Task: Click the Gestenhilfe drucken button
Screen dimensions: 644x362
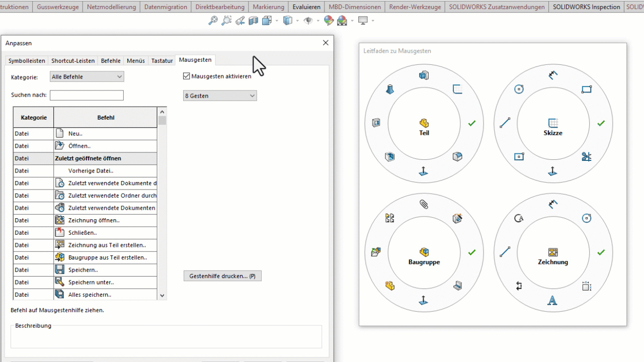Action: [x=222, y=276]
